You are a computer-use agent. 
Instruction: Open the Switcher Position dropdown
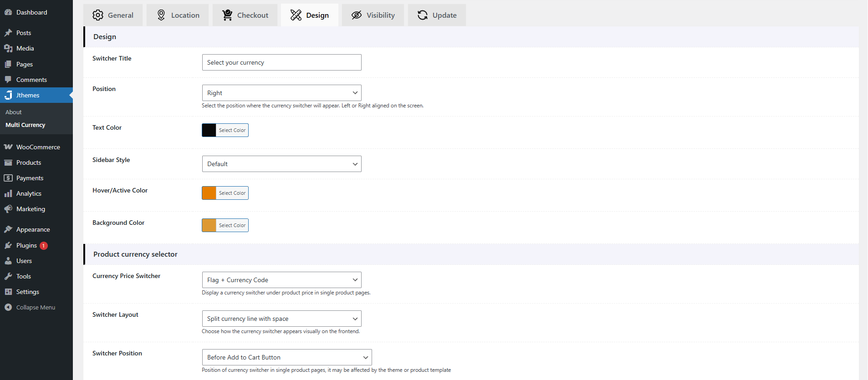tap(287, 357)
